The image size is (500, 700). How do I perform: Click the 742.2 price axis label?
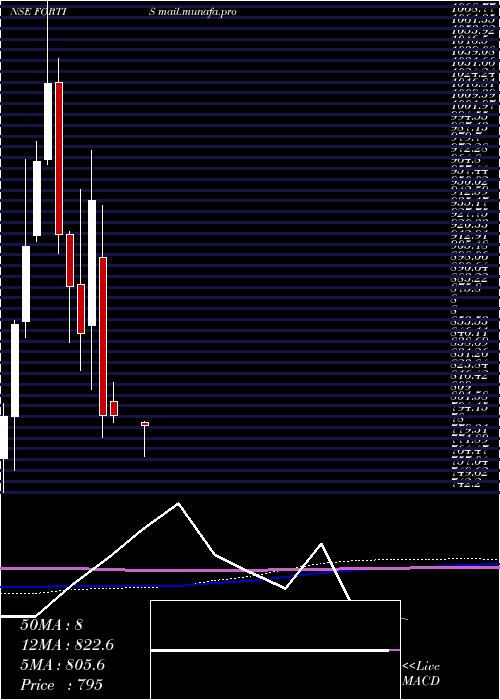(466, 484)
